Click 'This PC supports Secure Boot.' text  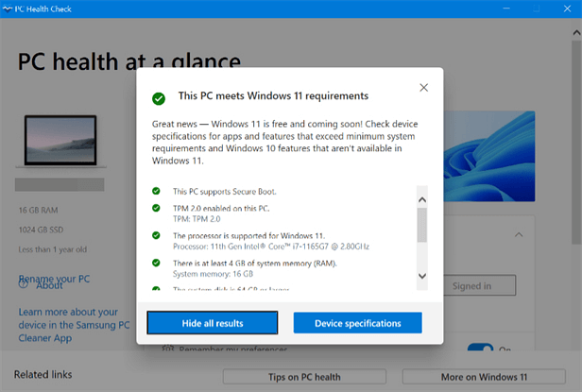click(x=225, y=192)
